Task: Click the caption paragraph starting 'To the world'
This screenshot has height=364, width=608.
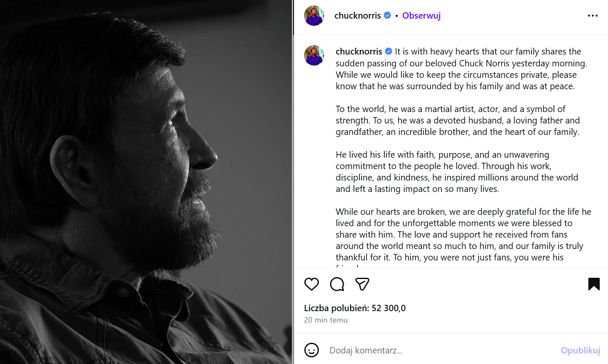Action: (457, 120)
